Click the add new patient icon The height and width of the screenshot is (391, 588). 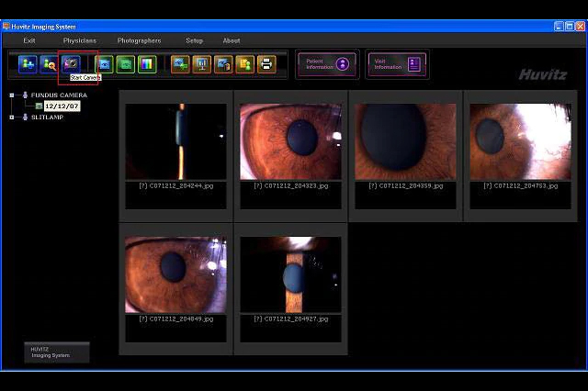(x=28, y=64)
